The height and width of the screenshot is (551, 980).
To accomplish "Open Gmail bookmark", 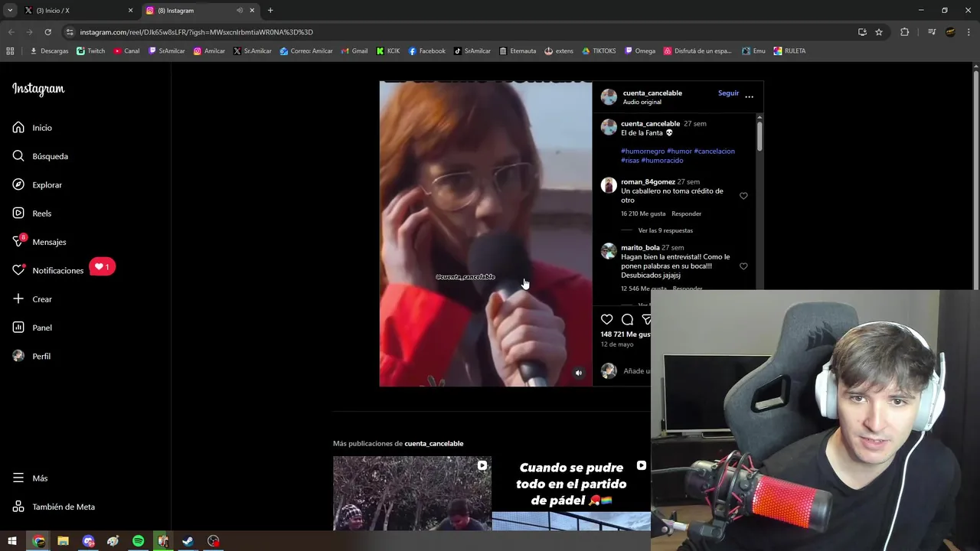I will coord(354,51).
